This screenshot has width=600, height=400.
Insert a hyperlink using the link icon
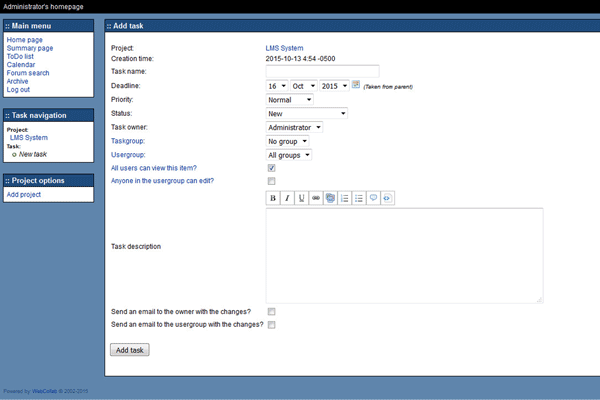click(x=316, y=198)
